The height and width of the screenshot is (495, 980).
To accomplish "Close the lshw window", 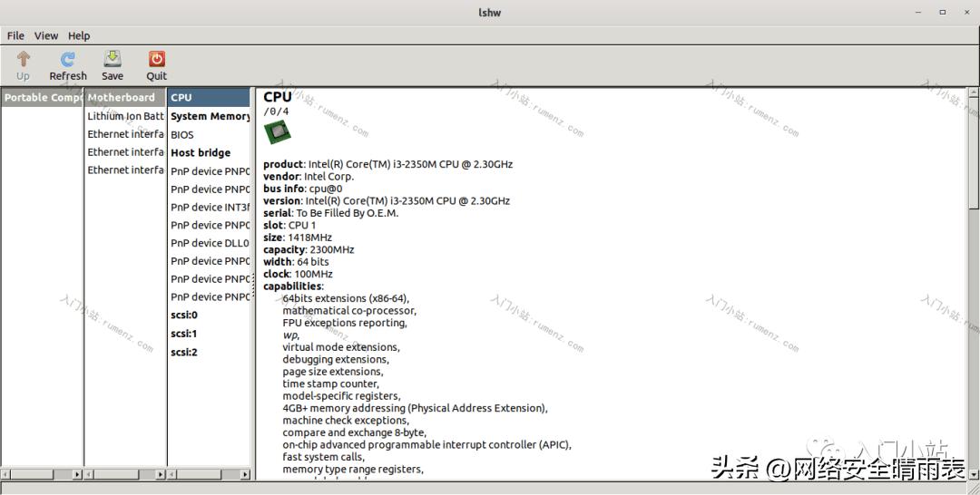I will pos(967,12).
